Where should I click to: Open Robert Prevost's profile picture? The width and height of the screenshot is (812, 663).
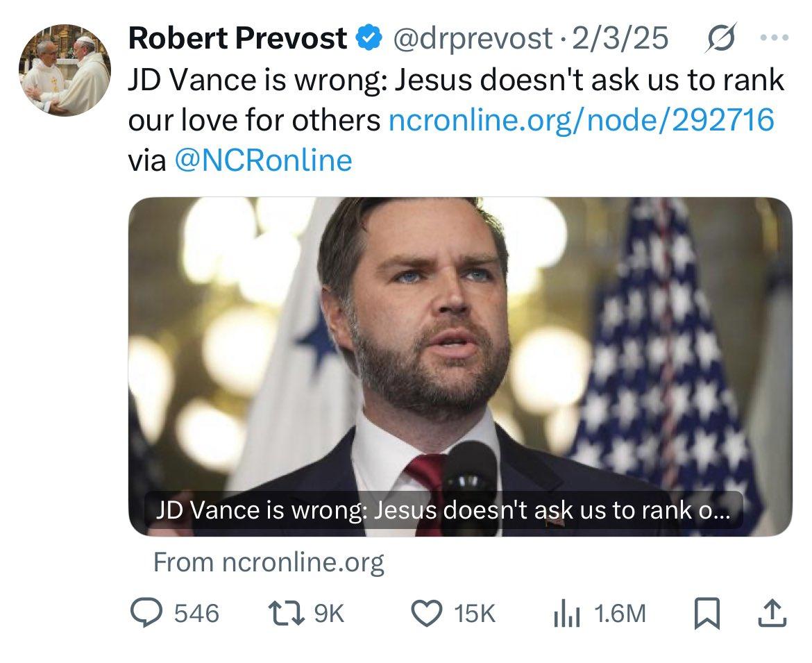pyautogui.click(x=65, y=72)
